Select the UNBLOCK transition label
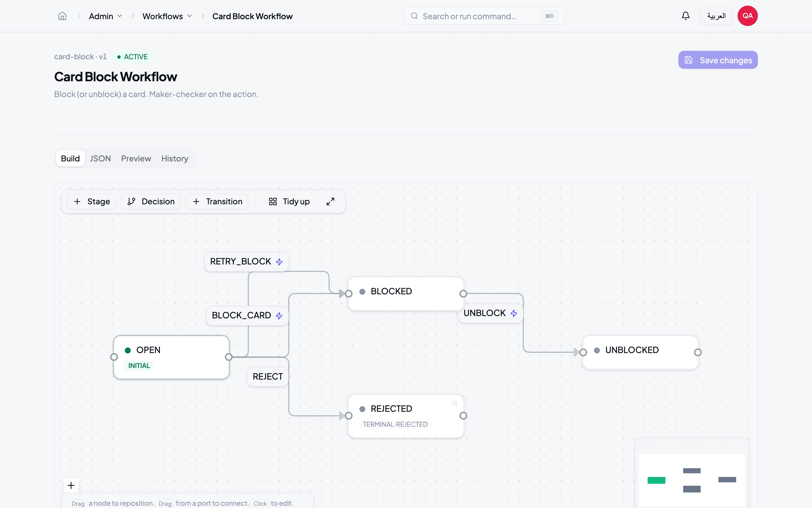 tap(491, 314)
